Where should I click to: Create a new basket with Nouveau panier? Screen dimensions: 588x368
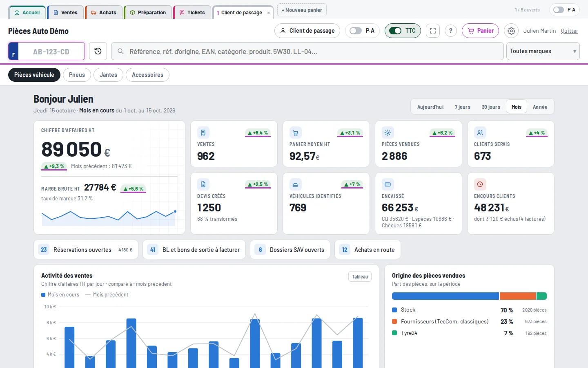pyautogui.click(x=302, y=10)
